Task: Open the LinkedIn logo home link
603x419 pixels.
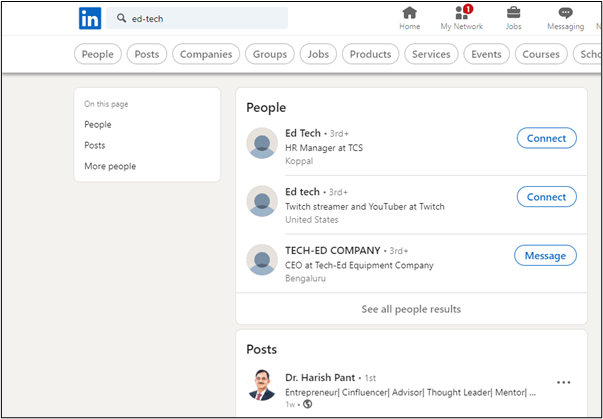Action: [x=90, y=18]
